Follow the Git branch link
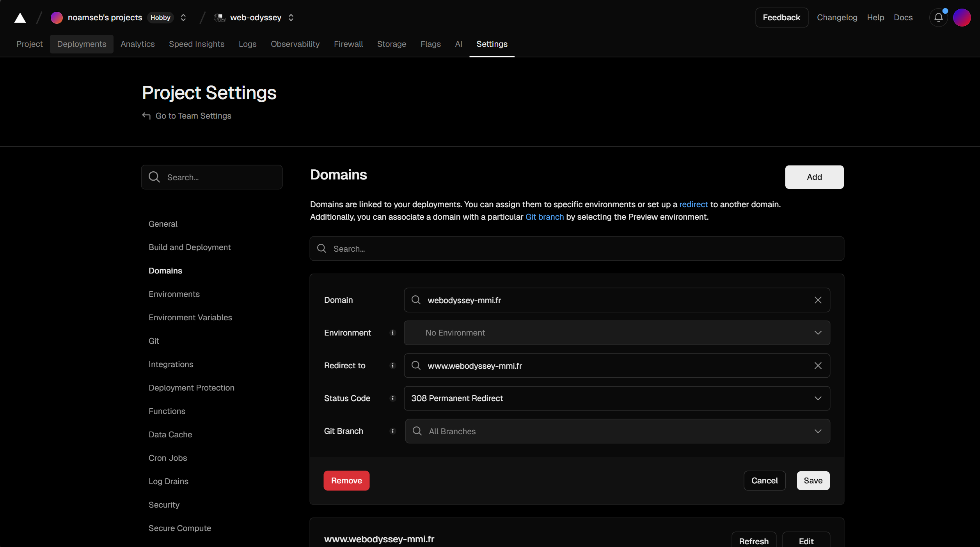 pos(544,217)
